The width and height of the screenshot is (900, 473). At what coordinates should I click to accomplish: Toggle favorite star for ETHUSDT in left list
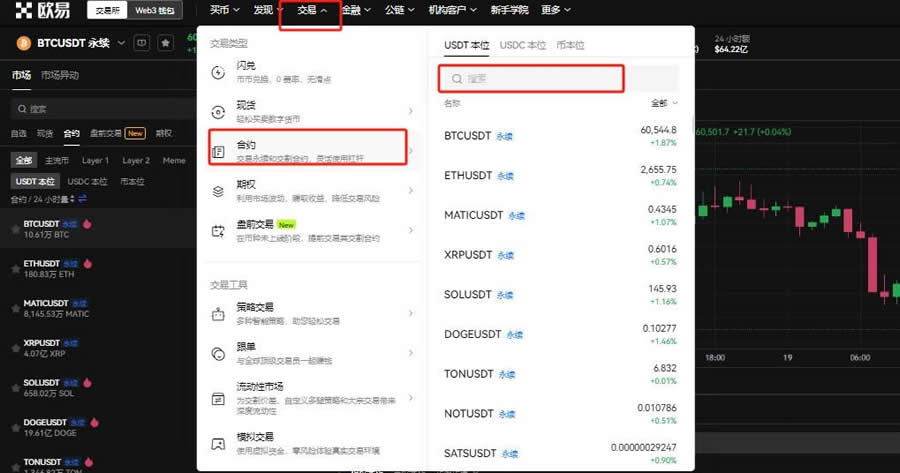click(x=14, y=269)
